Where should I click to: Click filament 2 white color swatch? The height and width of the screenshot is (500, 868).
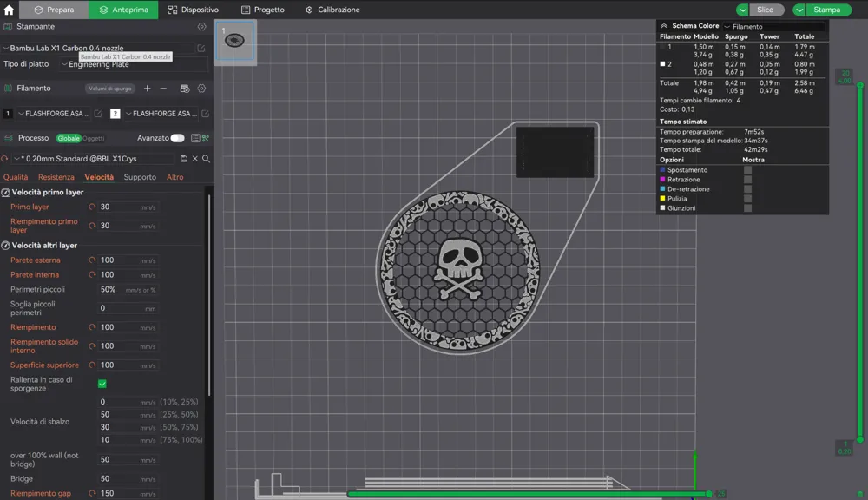point(115,114)
